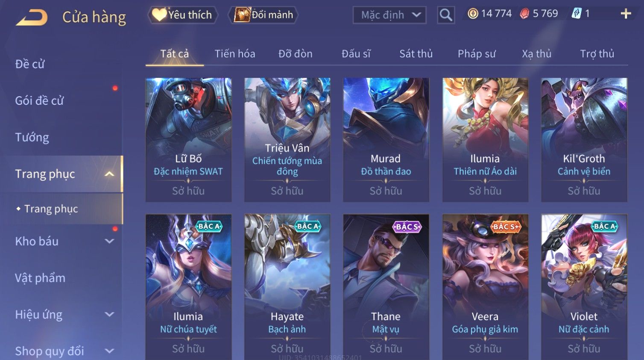Collapse the Trang phục sidebar section
Viewport: 644px width, 360px height.
tap(109, 174)
